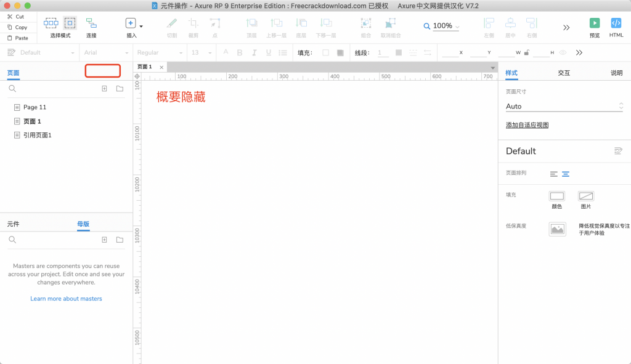The width and height of the screenshot is (631, 364).
Task: Click Learn more about masters link
Action: pos(66,299)
